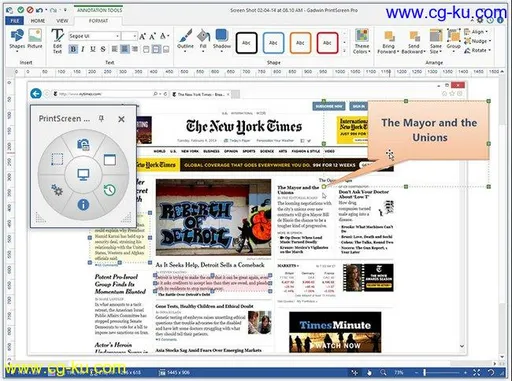Open the Theme Colors dropdown
Screen dimensions: 512x381
[x=362, y=41]
